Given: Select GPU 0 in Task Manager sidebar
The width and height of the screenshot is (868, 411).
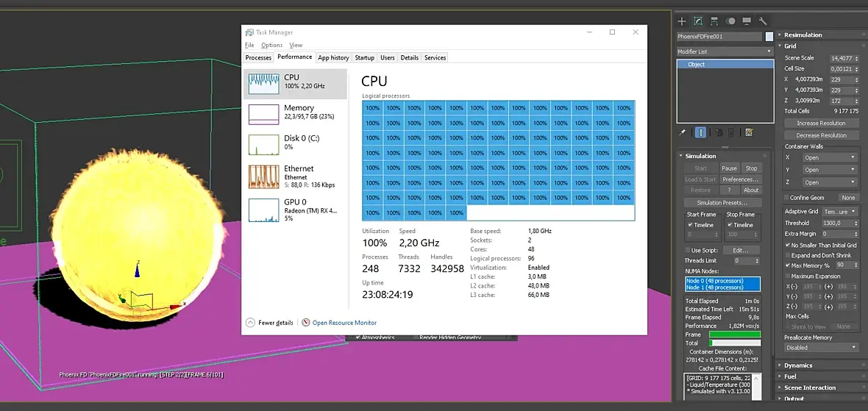Looking at the screenshot, I should click(295, 210).
